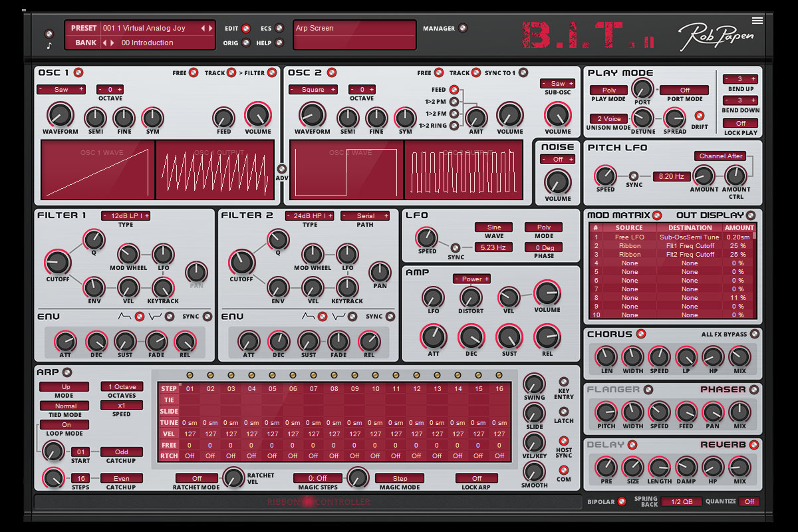Switch to EDIT mode
The height and width of the screenshot is (532, 798).
point(246,29)
